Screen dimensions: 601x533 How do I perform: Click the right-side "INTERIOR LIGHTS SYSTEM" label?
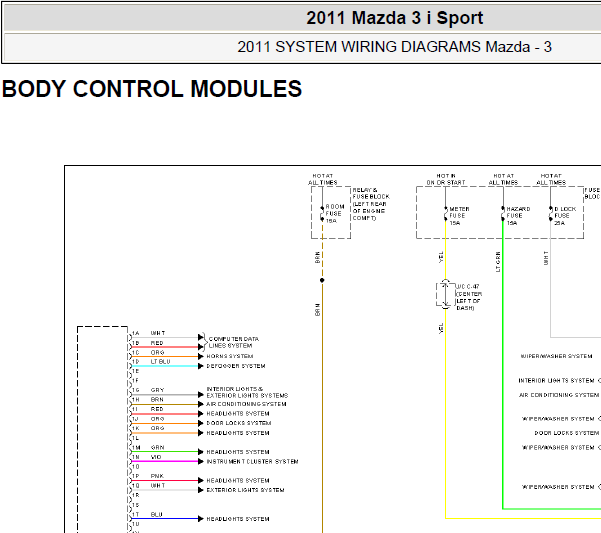point(556,380)
